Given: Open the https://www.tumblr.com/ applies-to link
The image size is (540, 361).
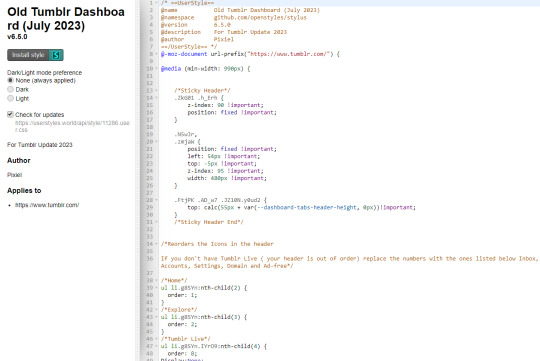Looking at the screenshot, I should [47, 205].
